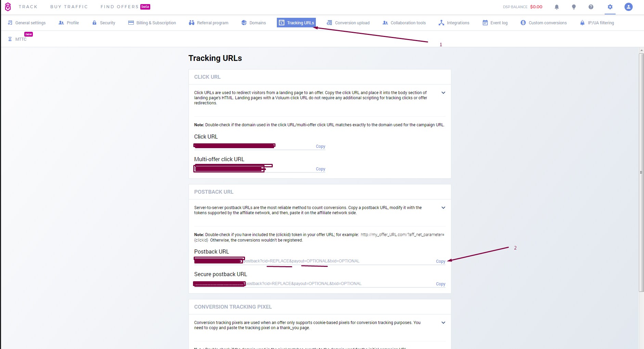Click the DSP balance $0.00 amount
The image size is (644, 349).
click(536, 7)
